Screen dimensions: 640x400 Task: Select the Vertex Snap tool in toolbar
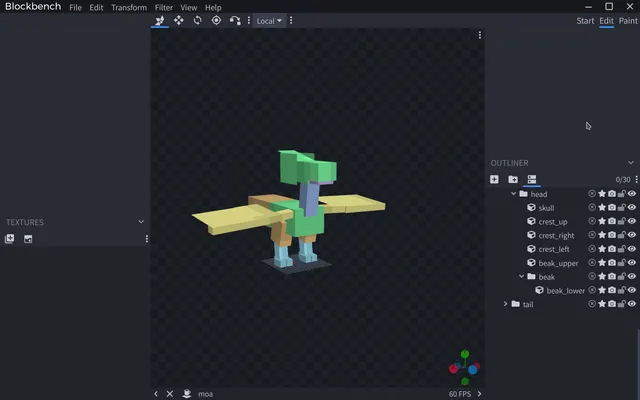pyautogui.click(x=235, y=20)
